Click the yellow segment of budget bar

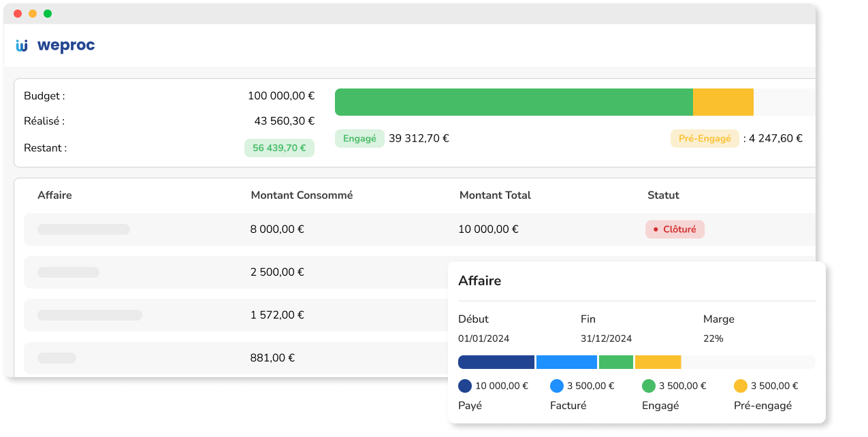pyautogui.click(x=723, y=102)
